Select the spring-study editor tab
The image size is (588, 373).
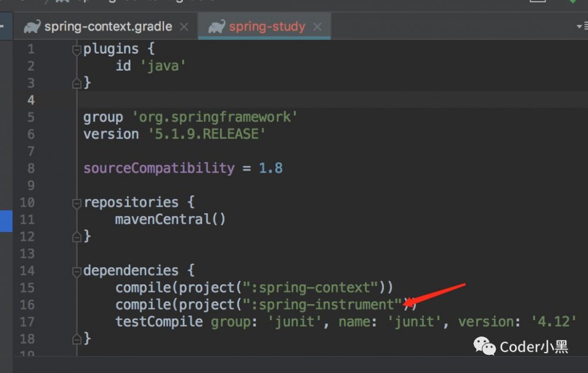pos(264,26)
